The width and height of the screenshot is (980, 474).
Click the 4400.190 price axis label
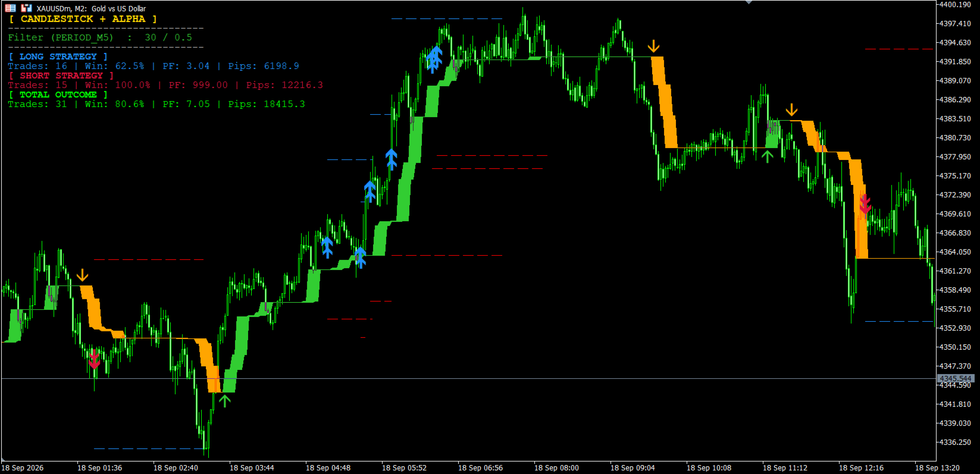[955, 5]
